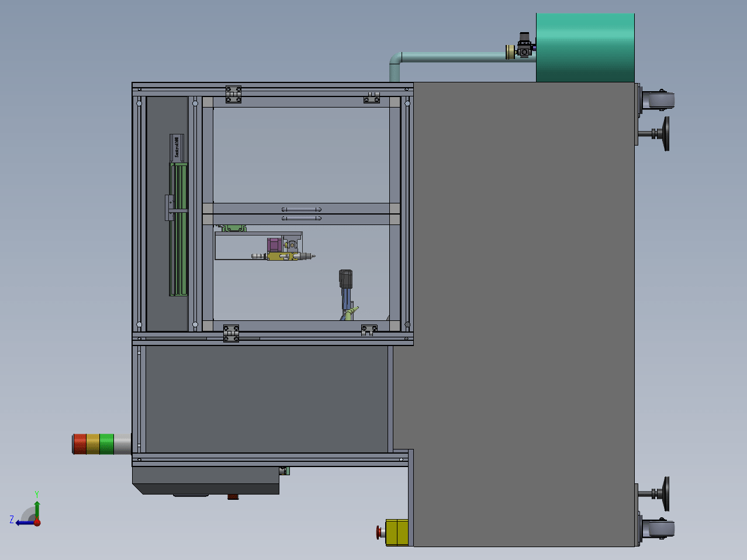This screenshot has width=747, height=560.
Task: Click the red emergency stop button head
Action: (x=379, y=532)
